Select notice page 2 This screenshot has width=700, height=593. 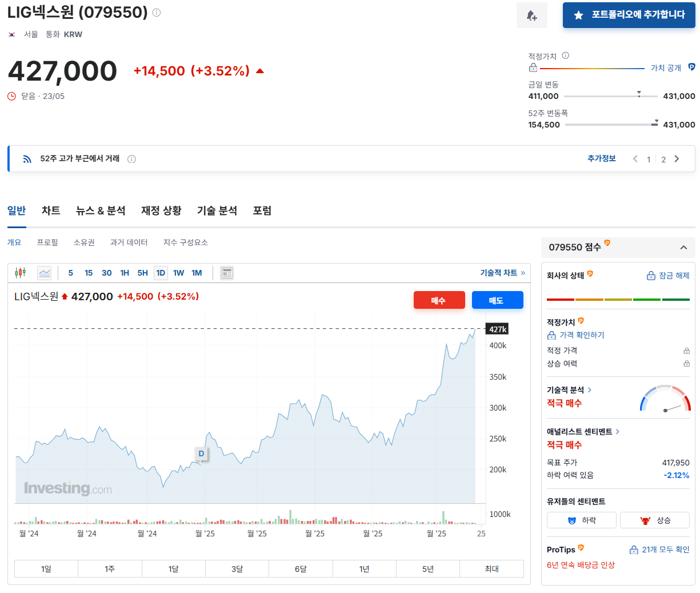pyautogui.click(x=663, y=160)
